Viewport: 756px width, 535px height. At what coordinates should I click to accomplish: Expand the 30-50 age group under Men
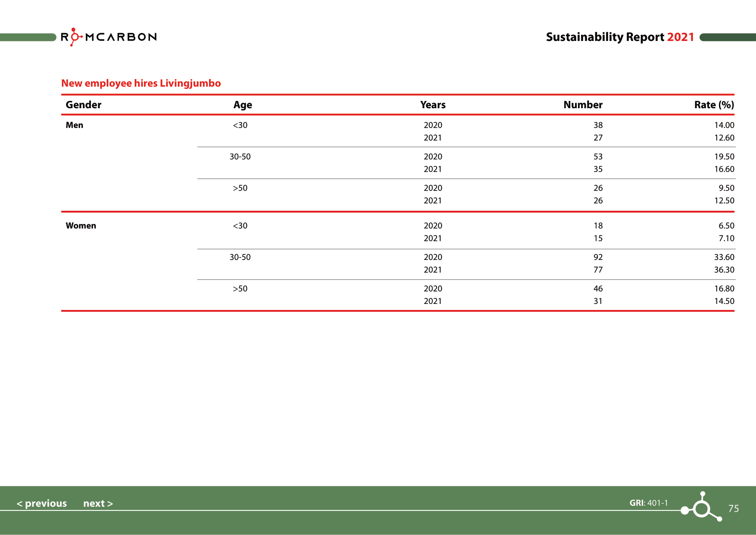point(240,156)
